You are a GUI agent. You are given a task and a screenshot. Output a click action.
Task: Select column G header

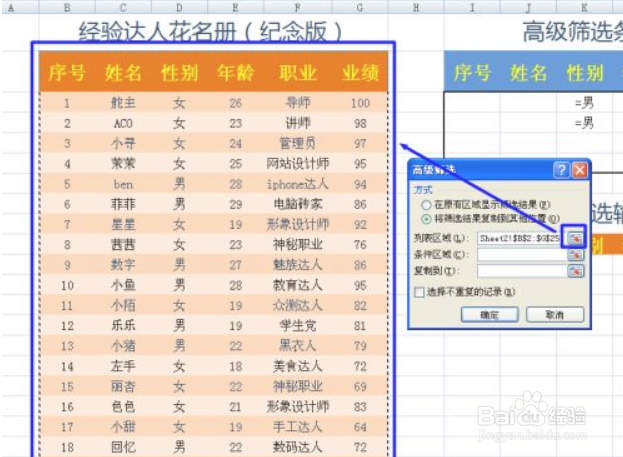360,7
